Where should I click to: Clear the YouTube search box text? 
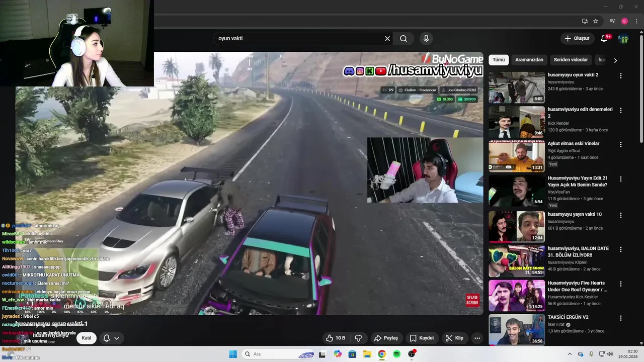(387, 38)
